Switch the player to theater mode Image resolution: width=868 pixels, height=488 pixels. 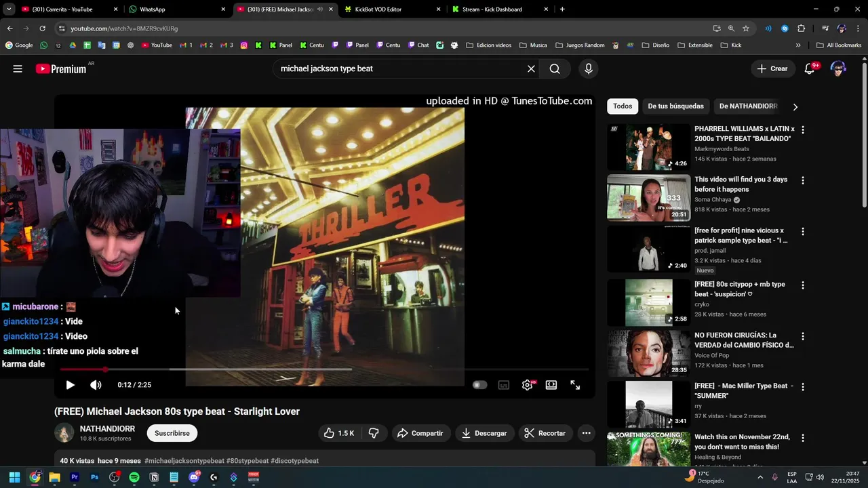[551, 385]
